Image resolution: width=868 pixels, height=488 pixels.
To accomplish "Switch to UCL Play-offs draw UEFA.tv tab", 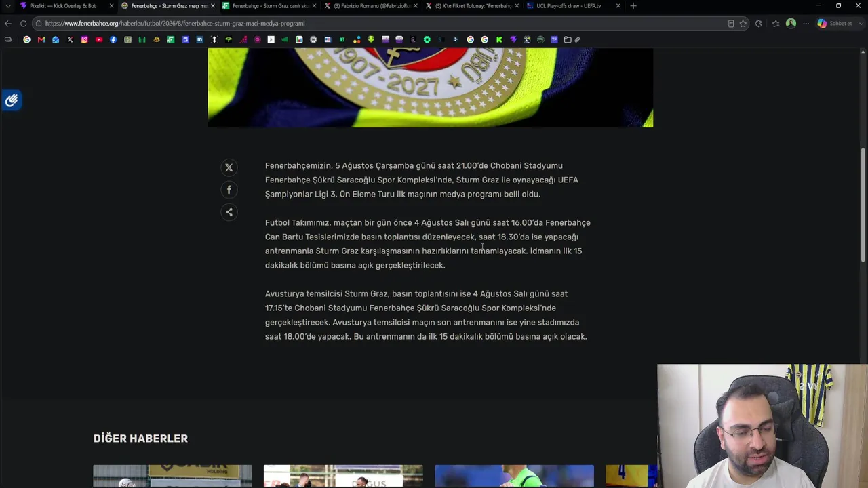I will (572, 6).
